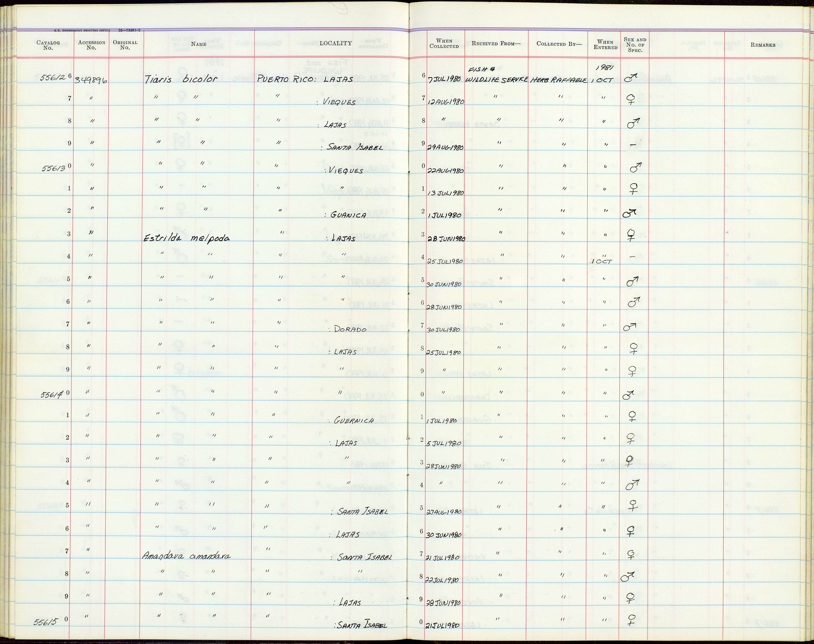Click female symbol in the 12AUG1980 row
The width and height of the screenshot is (814, 644).
click(631, 100)
